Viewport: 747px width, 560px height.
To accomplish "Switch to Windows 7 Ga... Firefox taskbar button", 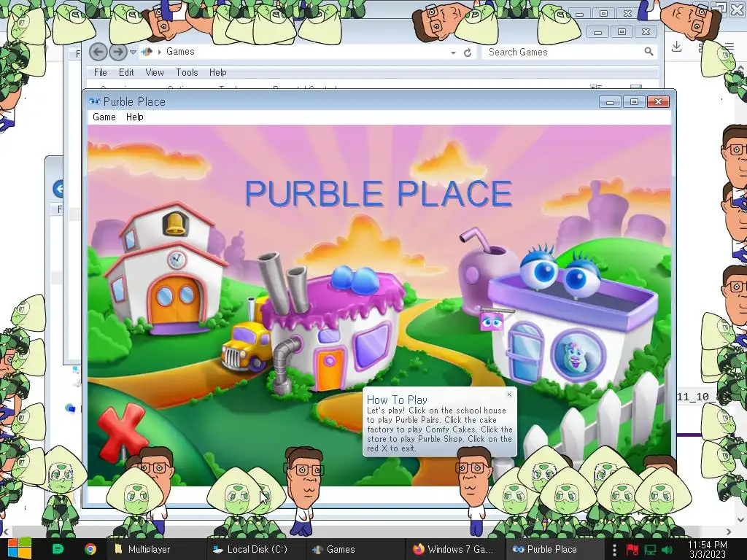I will (x=455, y=549).
